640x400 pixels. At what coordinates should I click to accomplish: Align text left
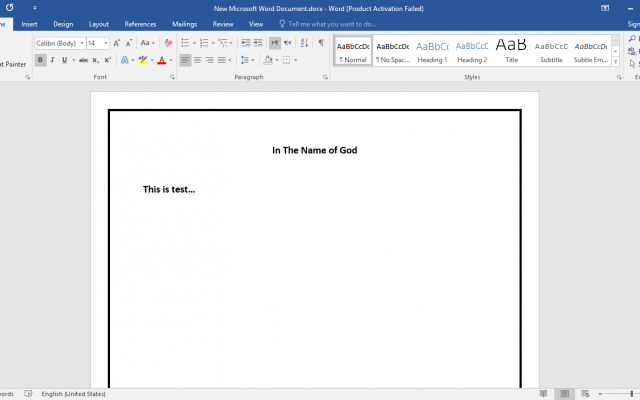[x=185, y=60]
